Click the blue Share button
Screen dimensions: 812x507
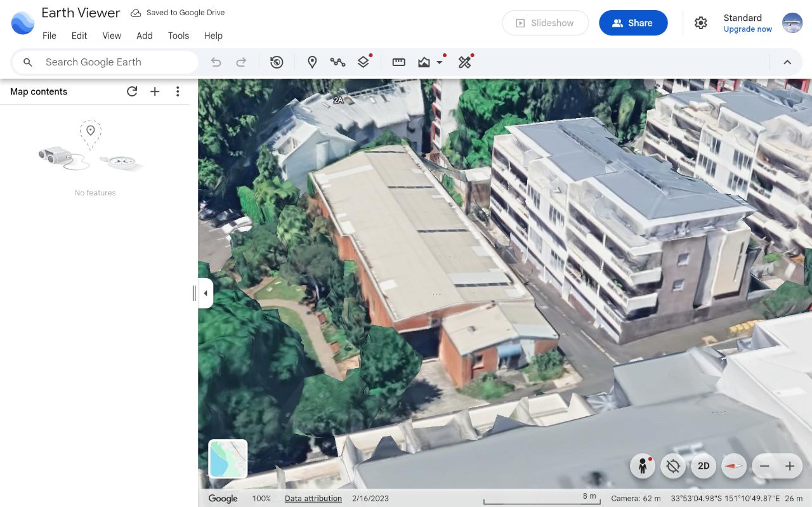633,23
